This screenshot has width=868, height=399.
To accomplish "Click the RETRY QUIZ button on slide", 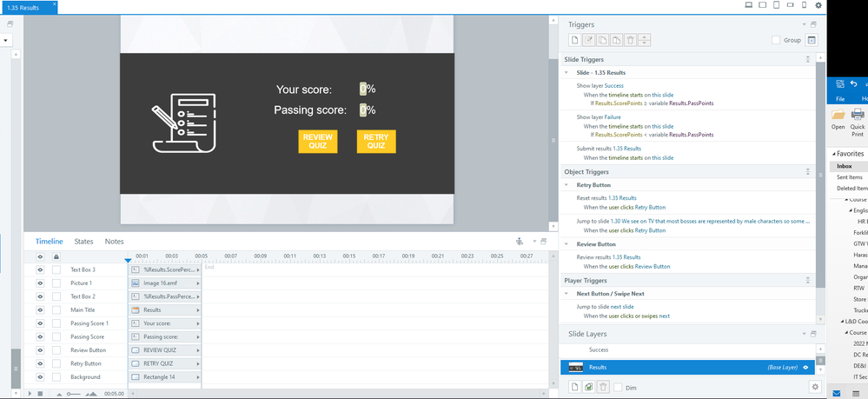I will [x=376, y=142].
